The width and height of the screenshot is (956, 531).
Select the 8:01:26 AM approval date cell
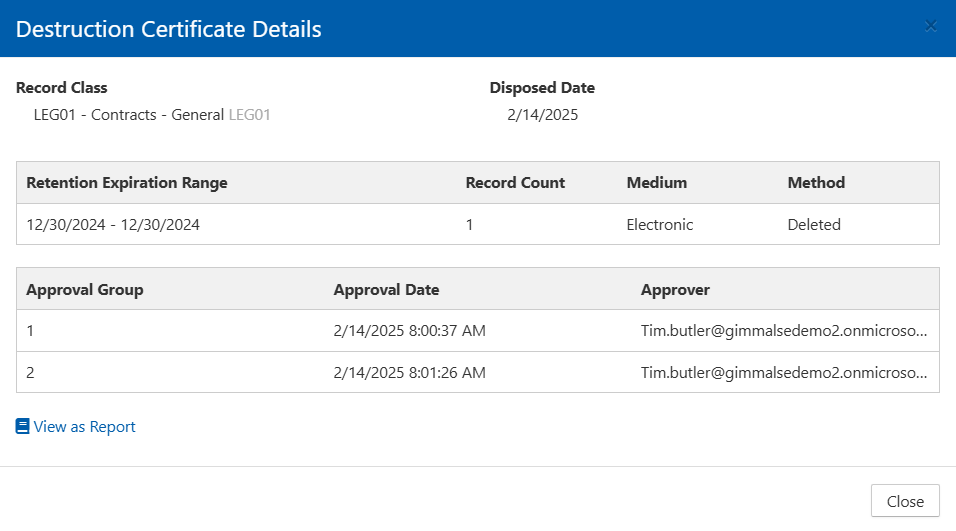coord(410,373)
